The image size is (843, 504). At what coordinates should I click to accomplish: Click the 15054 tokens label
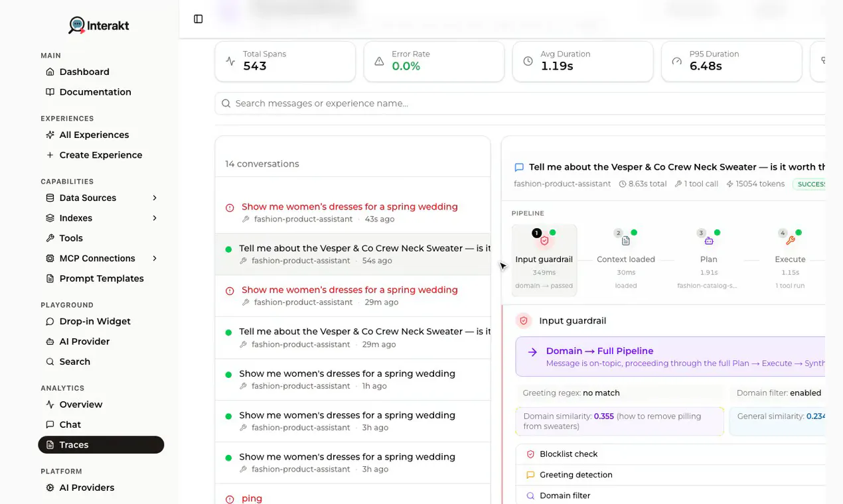point(755,184)
